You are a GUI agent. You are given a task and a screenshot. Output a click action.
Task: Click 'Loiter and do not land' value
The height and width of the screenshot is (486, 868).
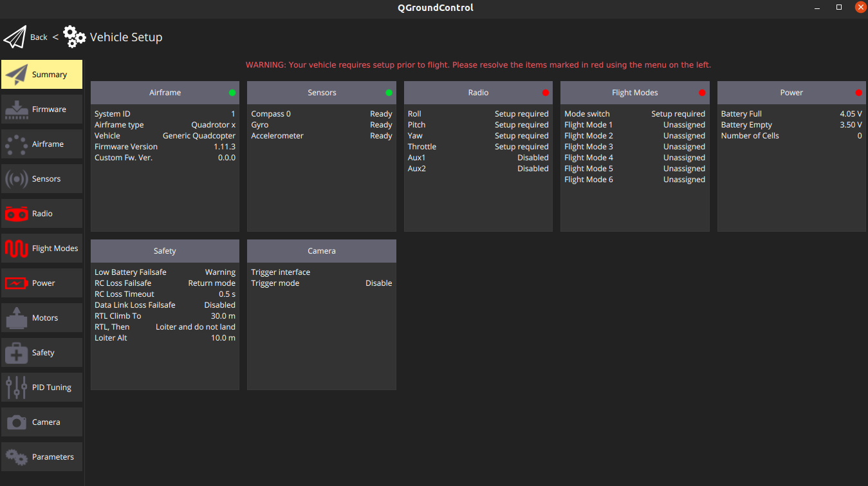196,327
